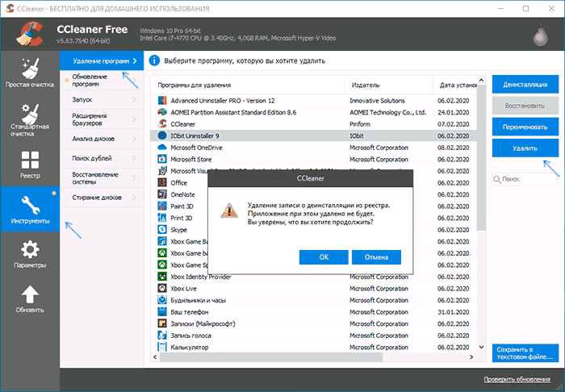Click Ваш телефон icon in list
Screen dimensions: 565x392
[x=162, y=311]
